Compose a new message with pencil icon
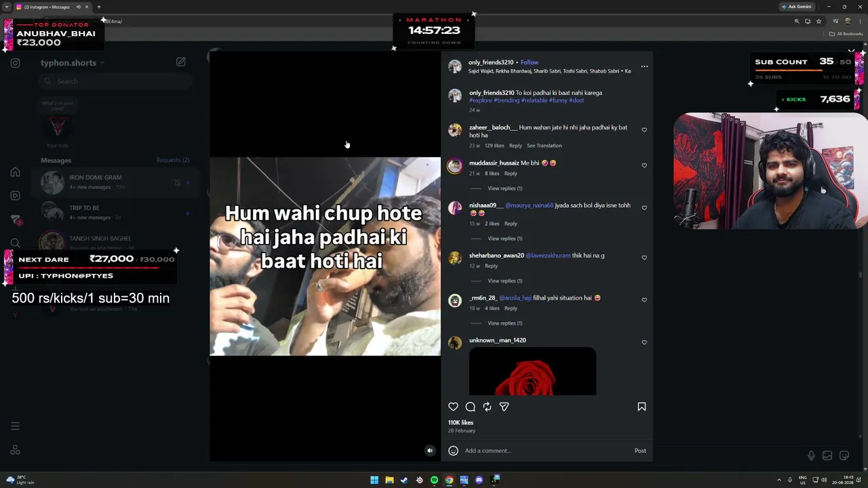The width and height of the screenshot is (868, 488). pos(181,62)
